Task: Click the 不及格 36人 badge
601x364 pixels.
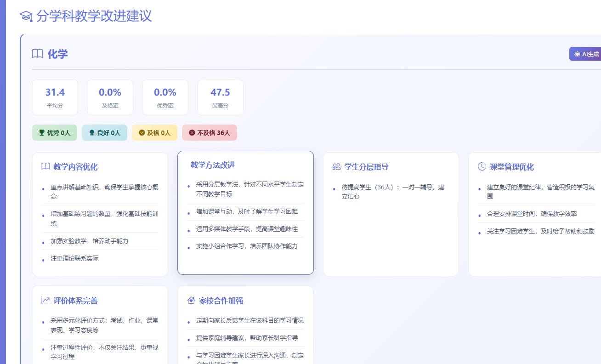Action: click(210, 133)
